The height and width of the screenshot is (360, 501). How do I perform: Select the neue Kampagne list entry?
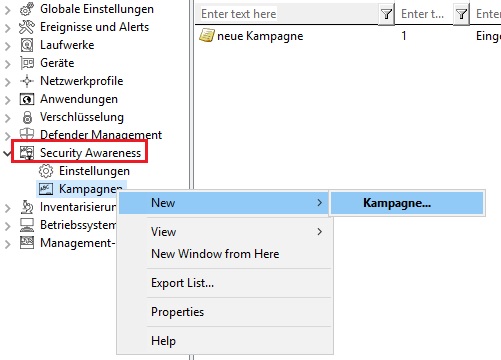[260, 36]
